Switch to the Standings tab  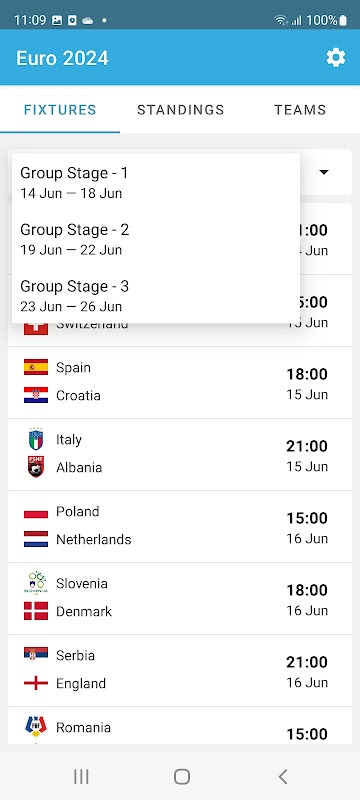coord(181,110)
